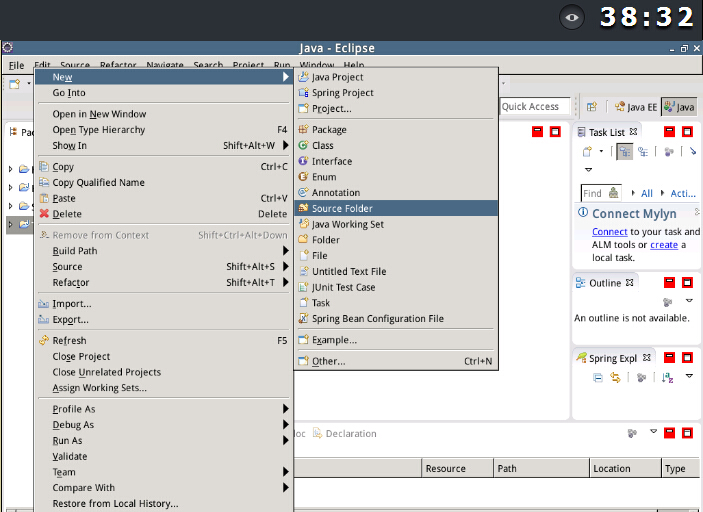The image size is (703, 512).
Task: Choose Export... from context menu
Action: point(164,319)
